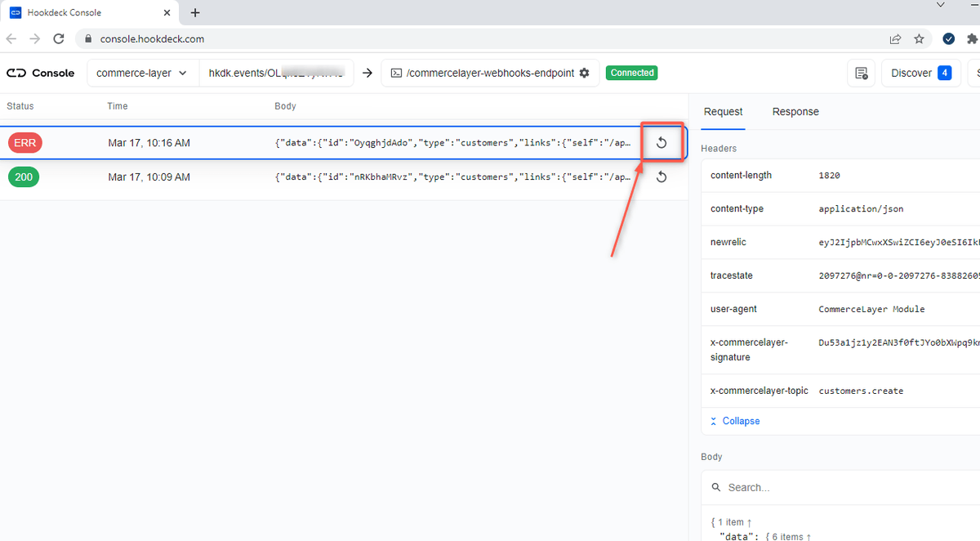The width and height of the screenshot is (980, 541).
Task: Open the commerce-layer project dropdown
Action: [142, 73]
